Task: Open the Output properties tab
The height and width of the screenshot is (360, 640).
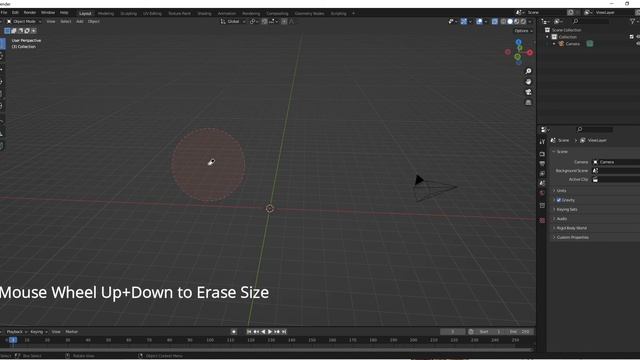Action: [542, 164]
